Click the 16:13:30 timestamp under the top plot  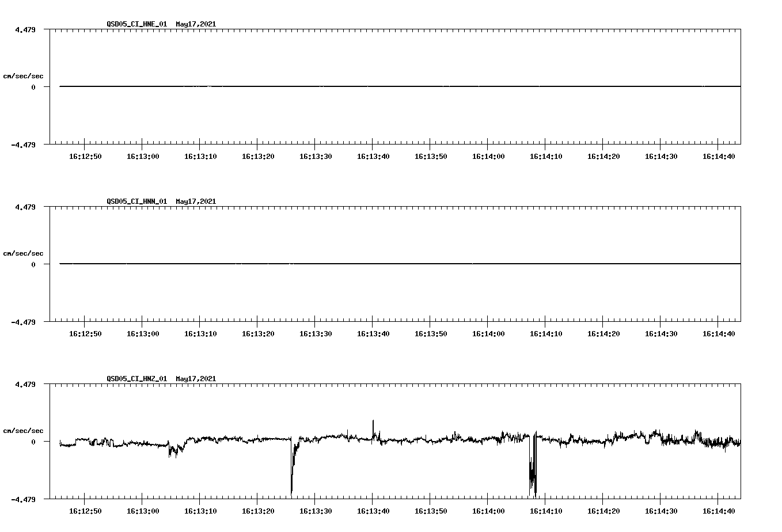[x=316, y=155]
